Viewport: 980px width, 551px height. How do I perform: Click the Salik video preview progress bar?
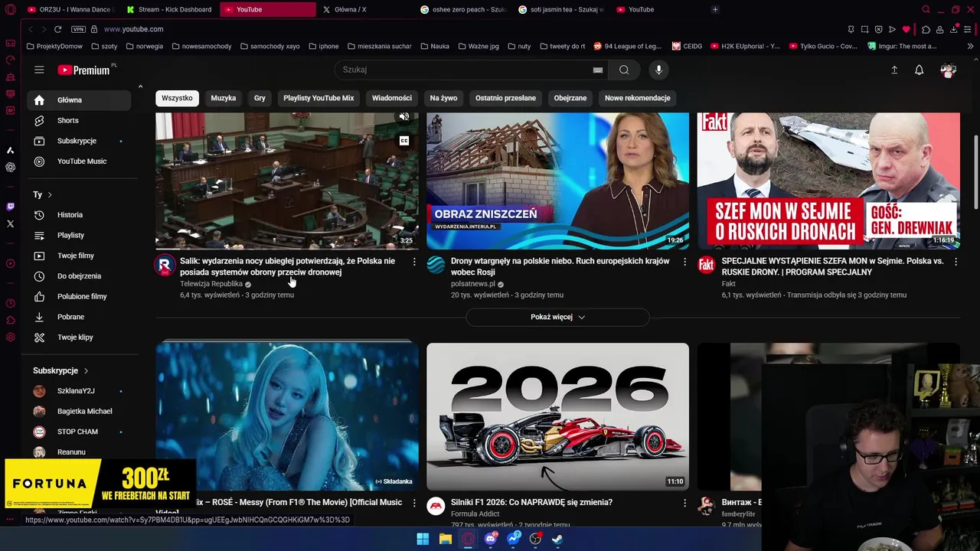click(287, 248)
